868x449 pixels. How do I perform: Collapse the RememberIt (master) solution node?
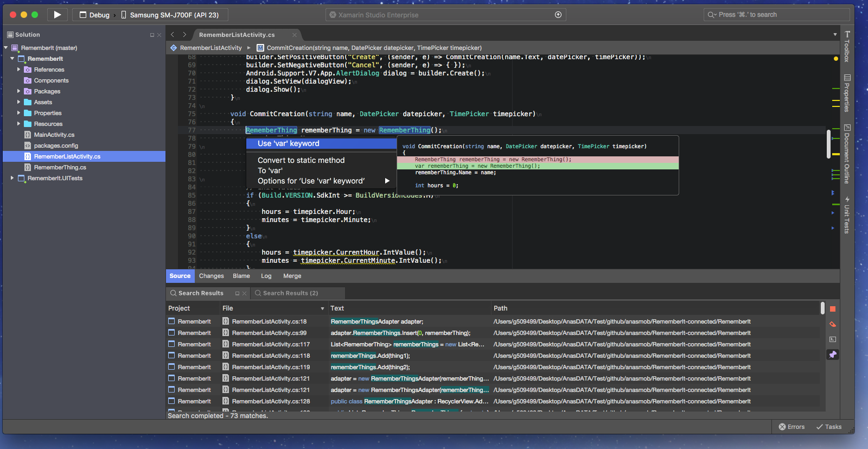(x=6, y=48)
